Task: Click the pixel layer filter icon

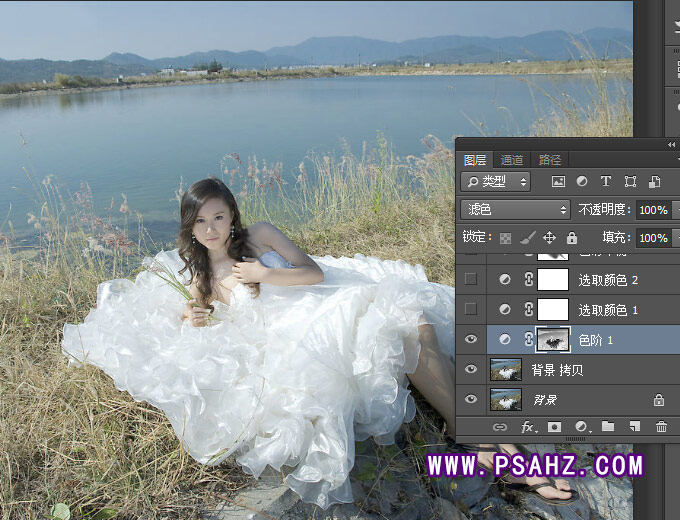Action: (558, 182)
